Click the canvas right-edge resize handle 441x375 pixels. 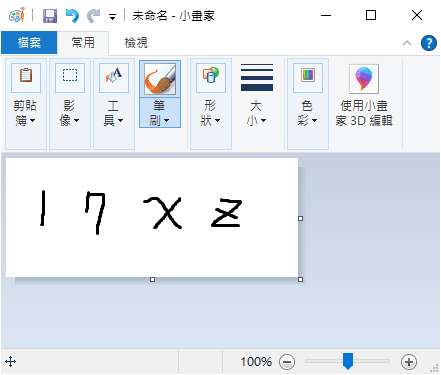(x=300, y=218)
